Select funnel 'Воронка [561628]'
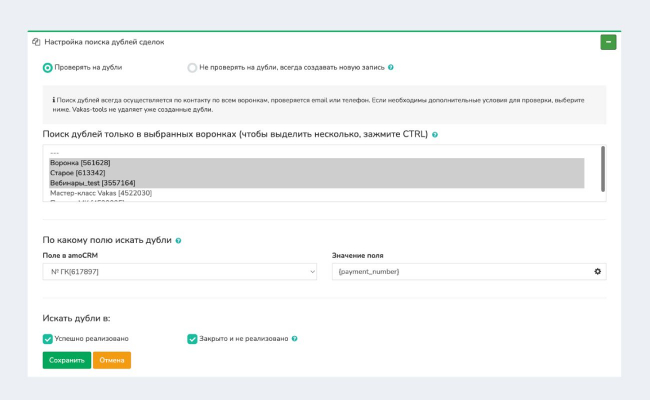This screenshot has width=650, height=400. pyautogui.click(x=317, y=163)
